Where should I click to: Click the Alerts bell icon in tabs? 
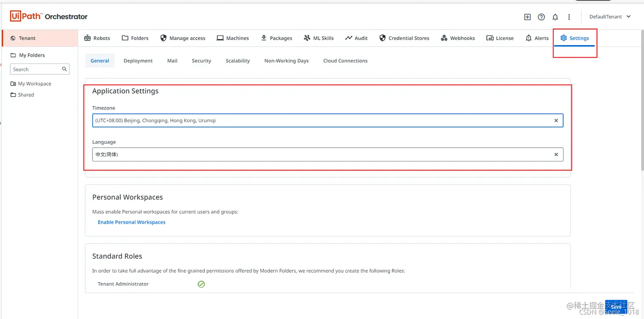529,38
